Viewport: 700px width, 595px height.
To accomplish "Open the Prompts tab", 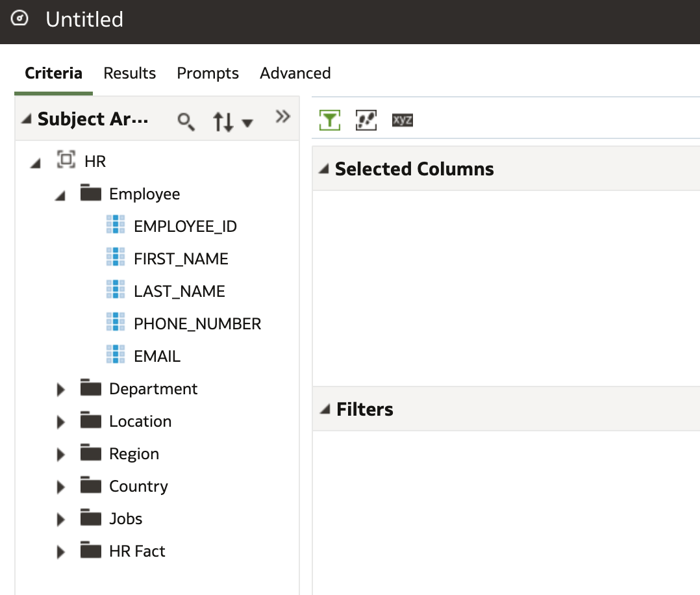I will [x=208, y=73].
